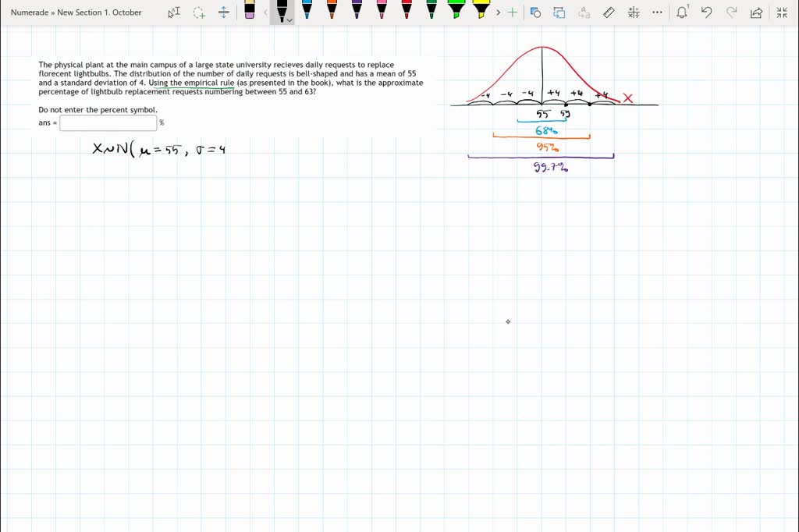
Task: Toggle full screen mode off
Action: 782,12
